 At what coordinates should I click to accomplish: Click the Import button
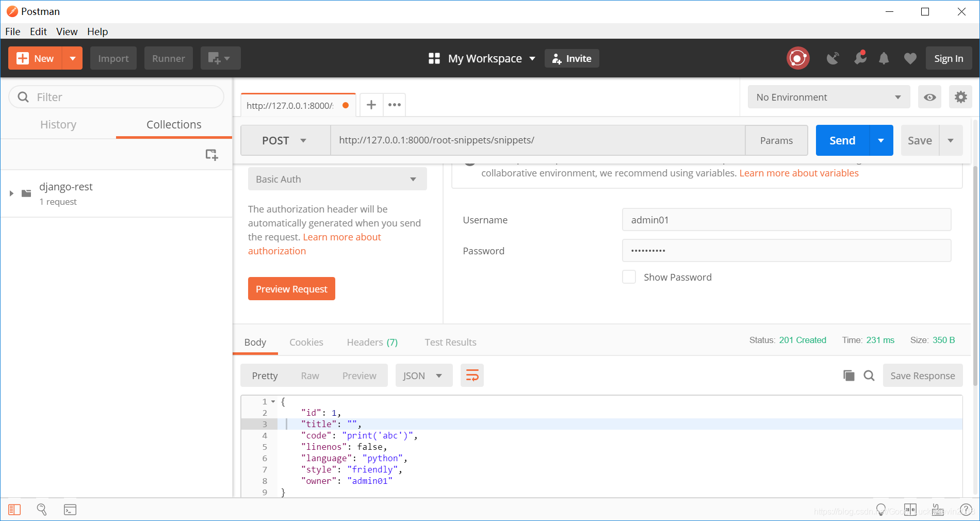click(113, 58)
